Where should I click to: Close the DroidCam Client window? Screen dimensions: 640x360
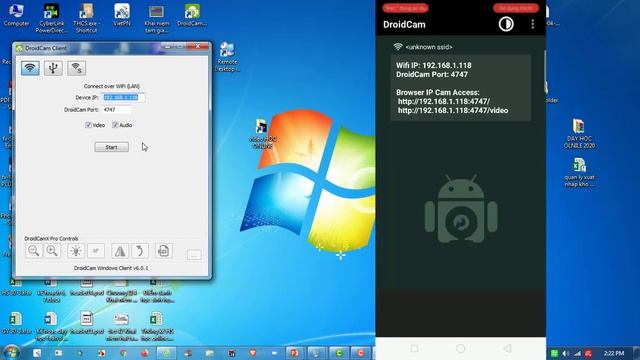point(198,47)
